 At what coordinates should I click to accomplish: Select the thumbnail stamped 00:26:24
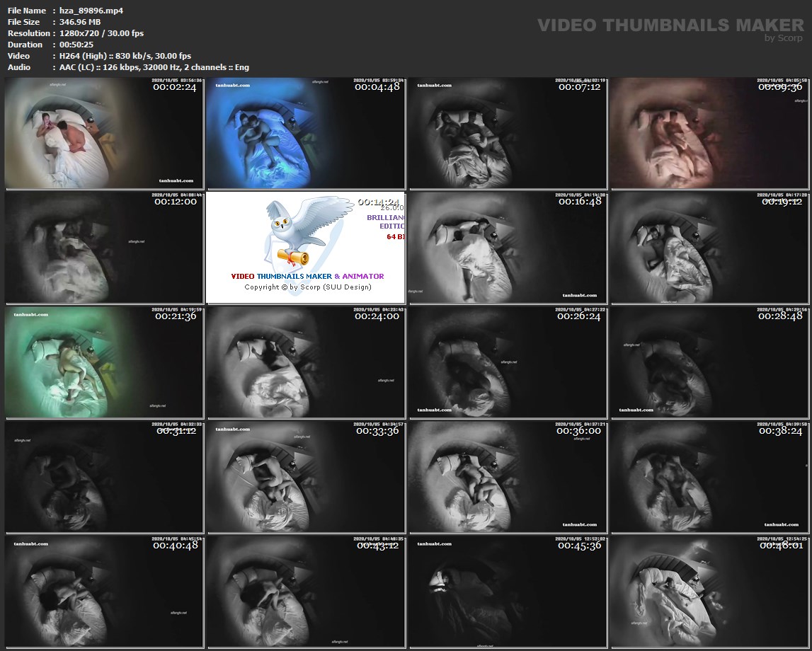coord(508,362)
